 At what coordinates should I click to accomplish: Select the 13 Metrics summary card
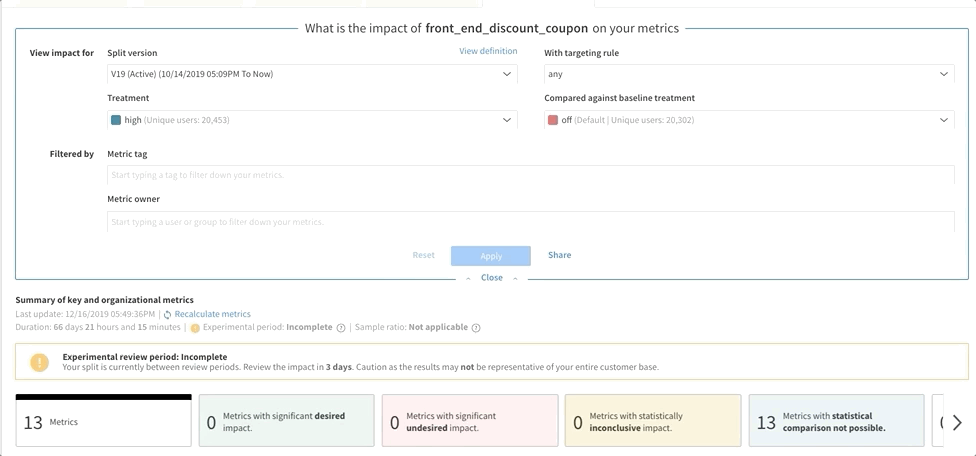pyautogui.click(x=103, y=421)
